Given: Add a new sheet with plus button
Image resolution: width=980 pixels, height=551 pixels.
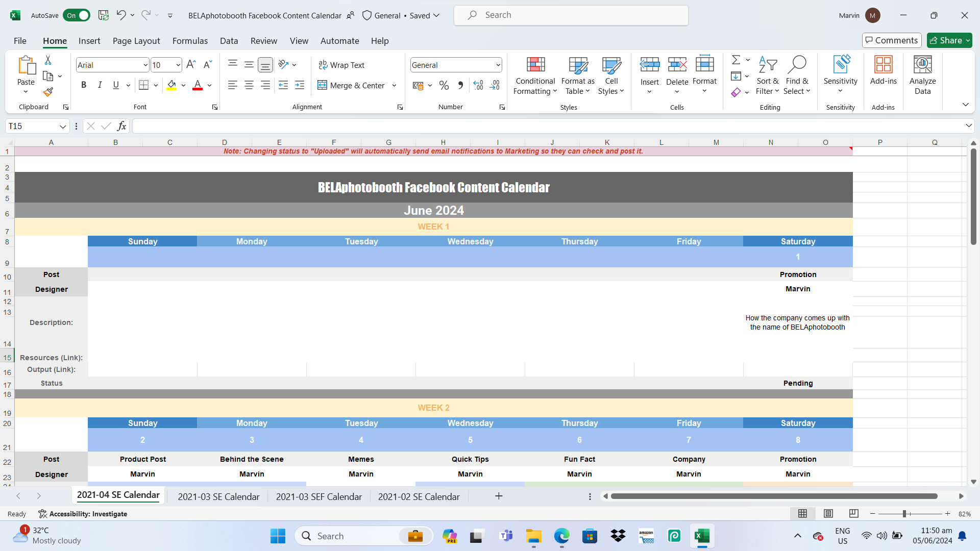Looking at the screenshot, I should [x=499, y=496].
